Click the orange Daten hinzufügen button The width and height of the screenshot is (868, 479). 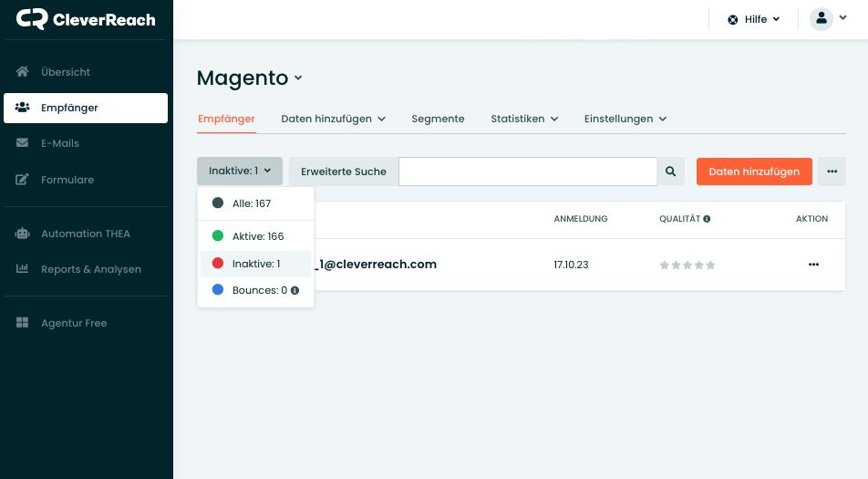[x=754, y=172]
